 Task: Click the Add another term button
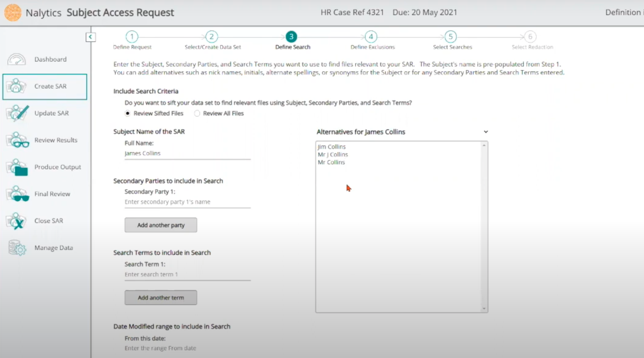(161, 298)
